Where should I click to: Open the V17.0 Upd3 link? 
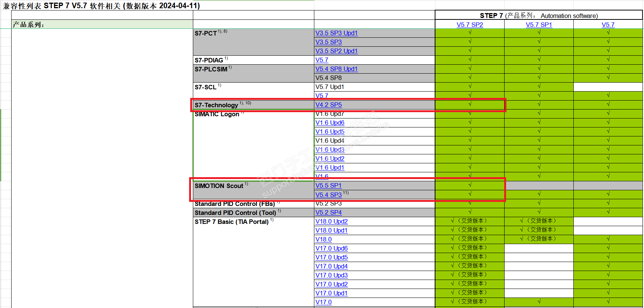click(x=332, y=275)
